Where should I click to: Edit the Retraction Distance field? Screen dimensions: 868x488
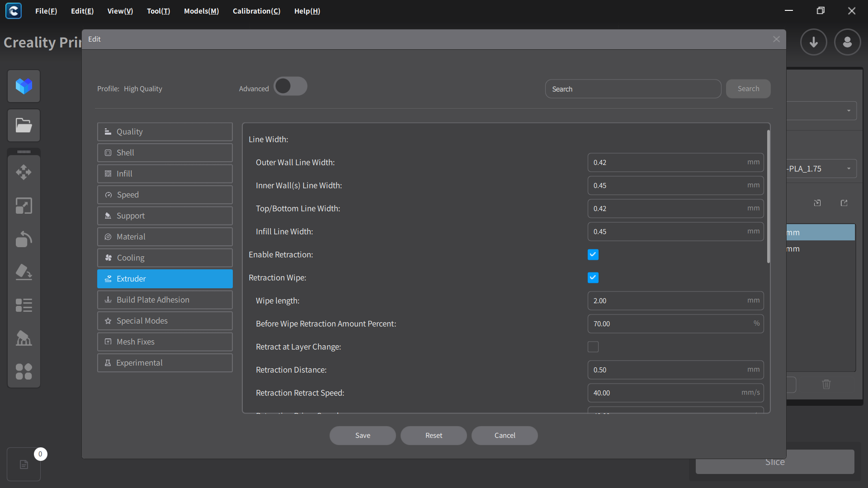coord(675,370)
